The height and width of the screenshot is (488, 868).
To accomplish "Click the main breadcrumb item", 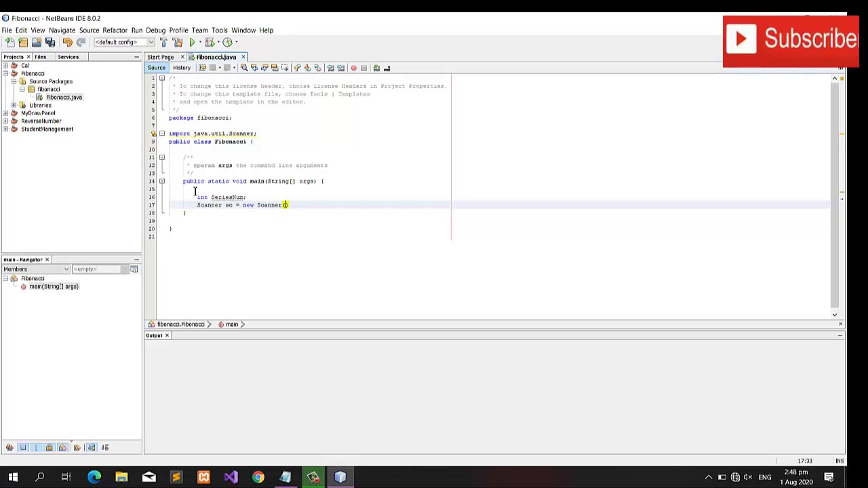I will [x=232, y=324].
